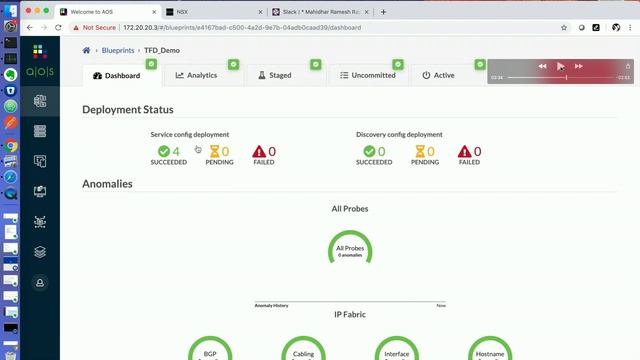Click the media overlay playback progress slider
Image resolution: width=640 pixels, height=360 pixels.
[x=561, y=77]
